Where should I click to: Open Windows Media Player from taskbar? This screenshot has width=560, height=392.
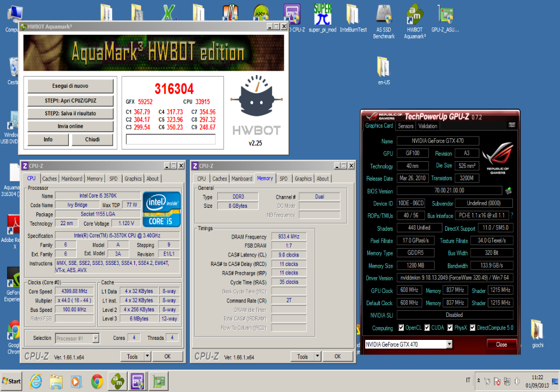(76, 381)
